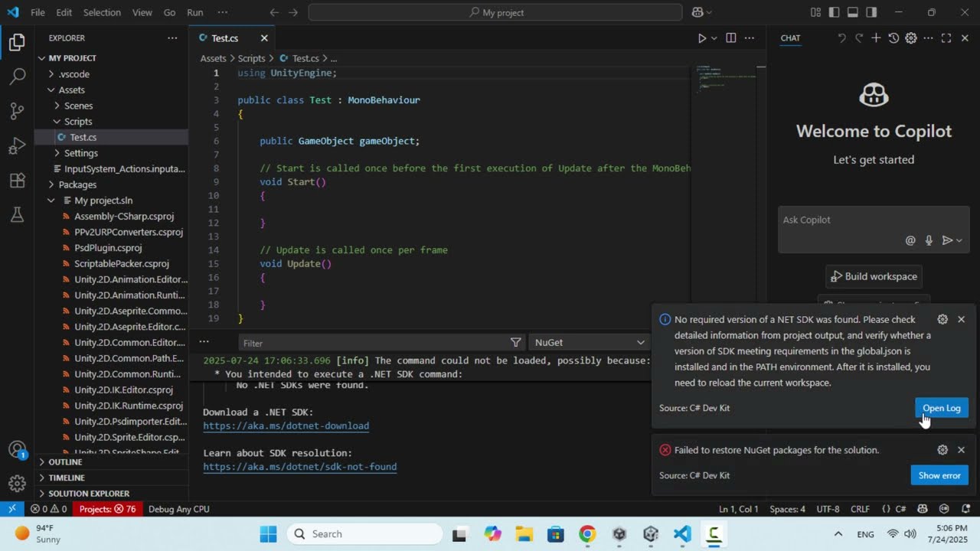The height and width of the screenshot is (551, 980).
Task: Expand the Settings folder
Action: [x=57, y=153]
